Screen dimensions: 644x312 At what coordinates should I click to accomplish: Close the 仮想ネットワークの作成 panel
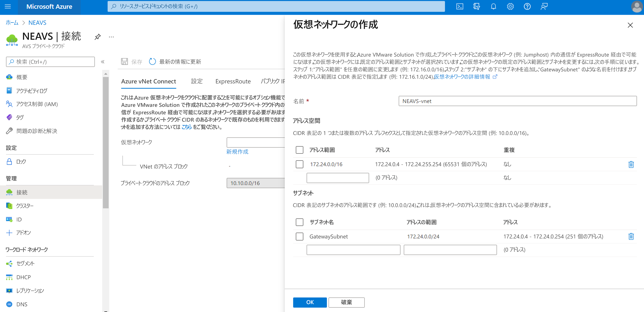(630, 25)
